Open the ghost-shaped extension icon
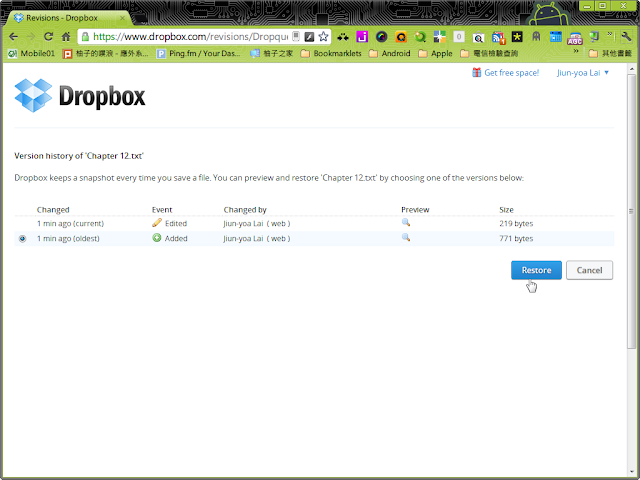 coord(536,37)
